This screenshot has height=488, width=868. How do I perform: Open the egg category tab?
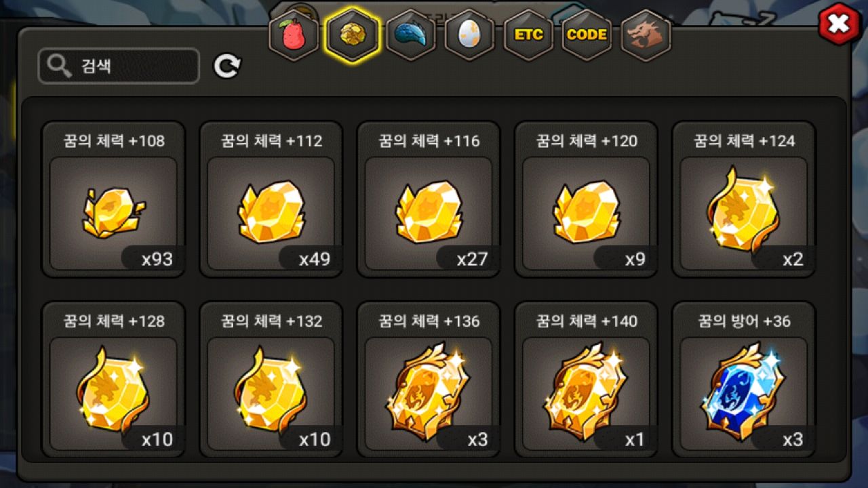tap(469, 35)
